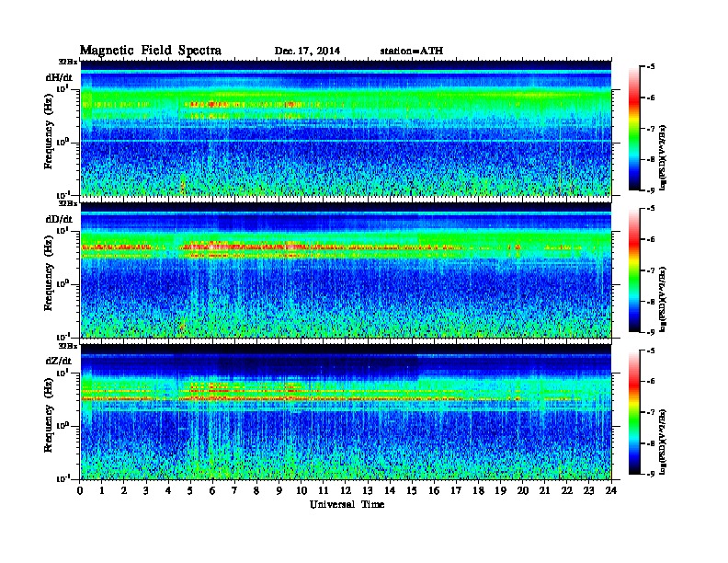This screenshot has width=728, height=563.
Task: Click the "-8" value on dZ/dt color bar
Action: click(651, 443)
